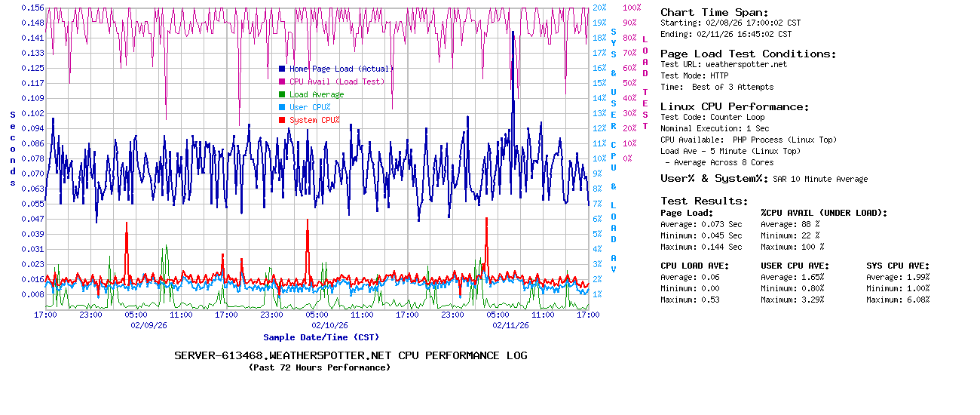The height and width of the screenshot is (415, 980).
Task: Select the green Load Average legend swatch
Action: (x=282, y=94)
